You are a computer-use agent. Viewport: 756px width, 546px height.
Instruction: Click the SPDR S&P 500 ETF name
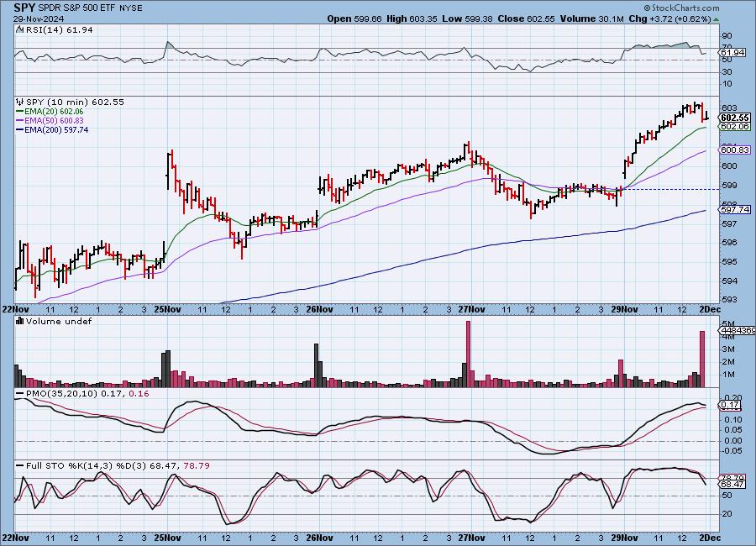tap(76, 8)
